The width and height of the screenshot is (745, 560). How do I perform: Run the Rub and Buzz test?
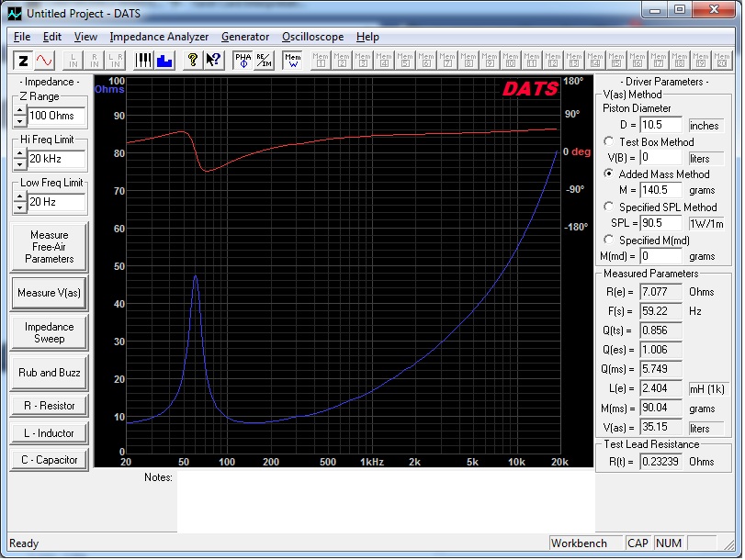49,373
